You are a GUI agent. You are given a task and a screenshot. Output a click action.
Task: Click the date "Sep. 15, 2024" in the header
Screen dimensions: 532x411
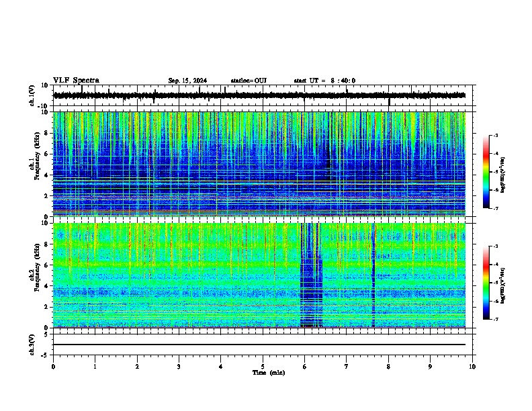click(187, 81)
